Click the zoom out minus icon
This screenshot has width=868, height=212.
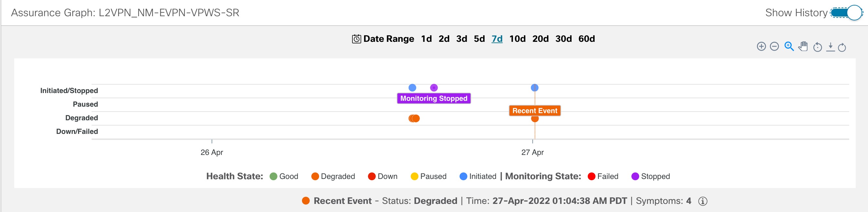774,47
